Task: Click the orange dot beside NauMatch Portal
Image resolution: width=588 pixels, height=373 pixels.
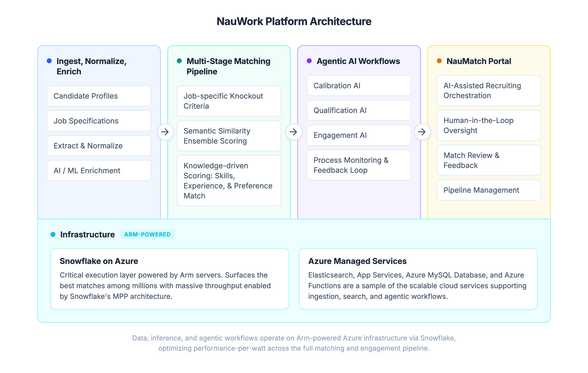Action: 439,61
